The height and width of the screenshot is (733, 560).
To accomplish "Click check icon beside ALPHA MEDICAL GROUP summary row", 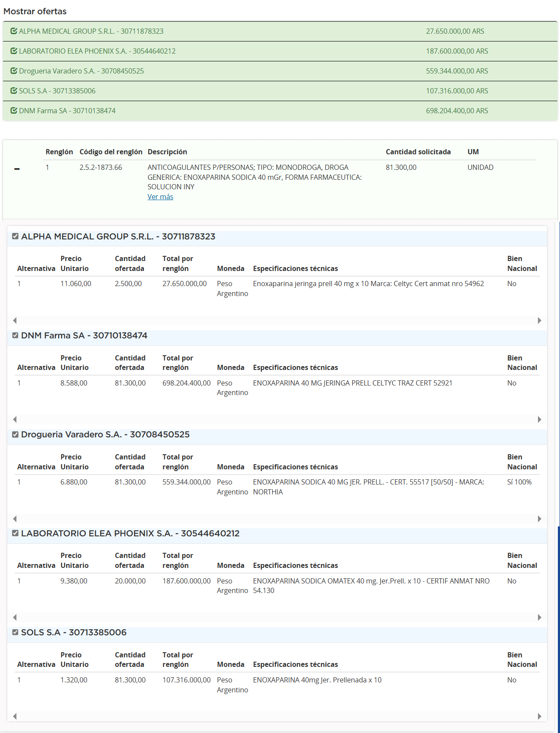I will click(14, 31).
